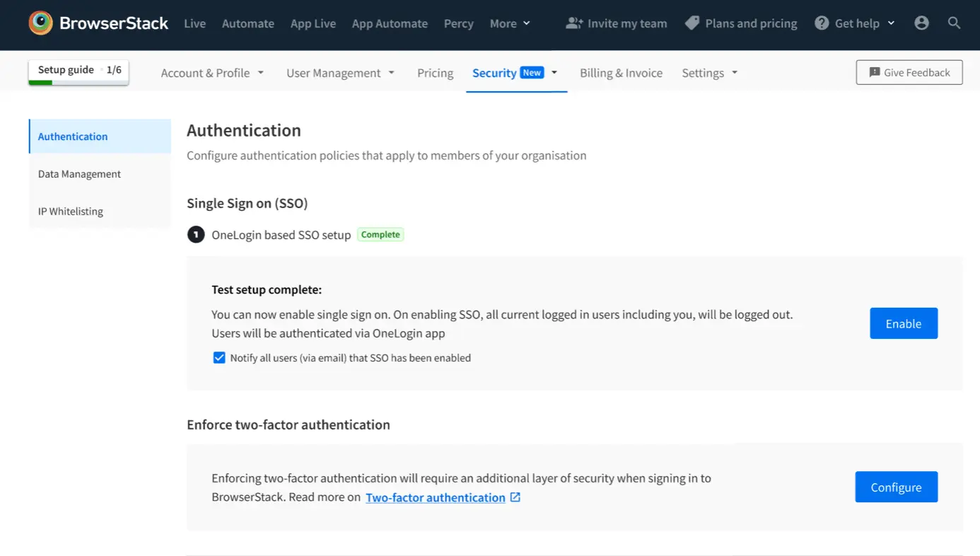980x556 pixels.
Task: Open the Two-factor authentication link
Action: [435, 497]
